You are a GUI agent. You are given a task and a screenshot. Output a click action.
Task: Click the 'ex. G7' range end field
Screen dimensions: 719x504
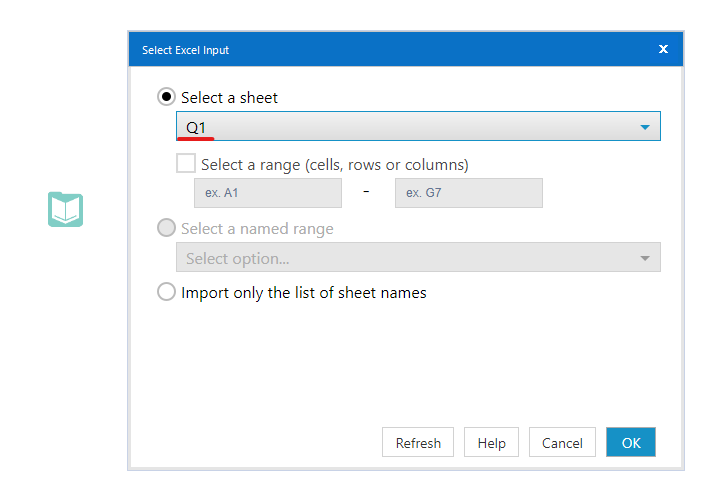click(x=468, y=193)
